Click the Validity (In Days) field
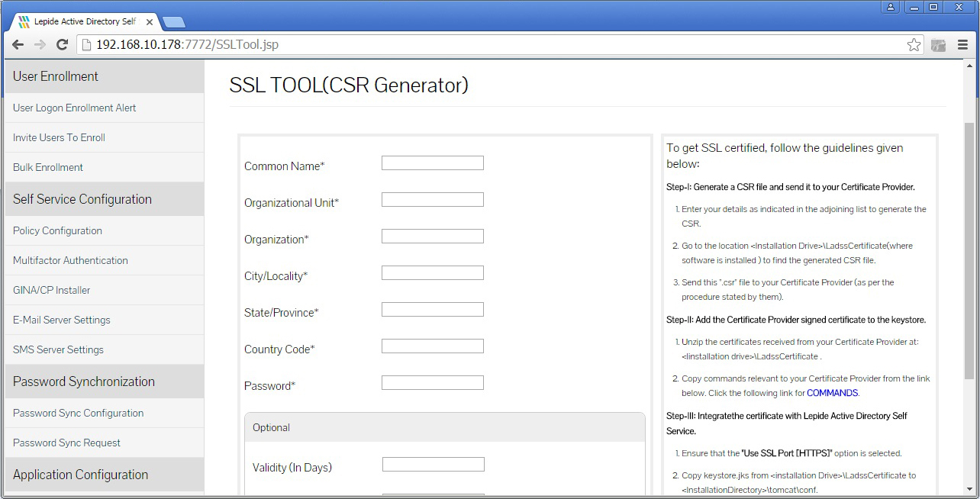980x499 pixels. click(434, 464)
